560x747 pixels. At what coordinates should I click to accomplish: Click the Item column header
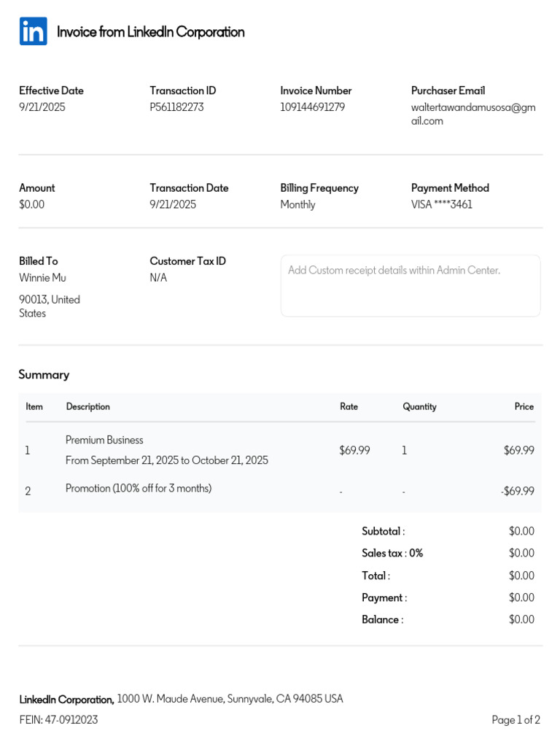(34, 406)
